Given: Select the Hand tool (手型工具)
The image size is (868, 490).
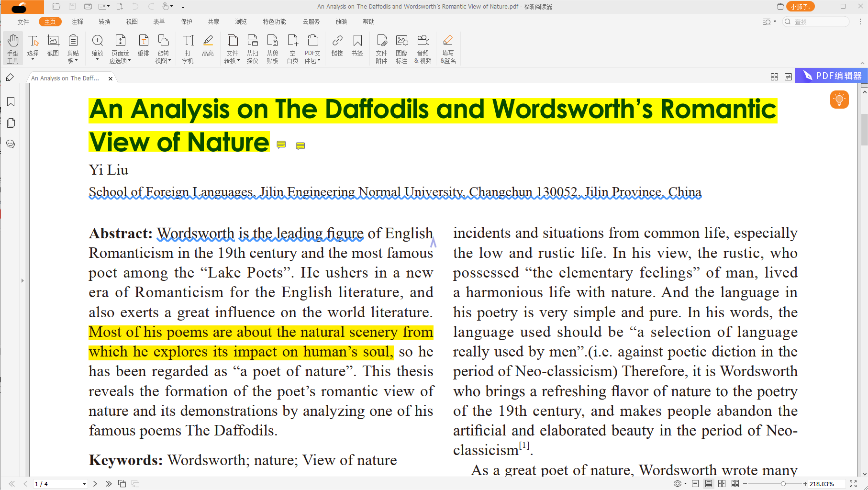Looking at the screenshot, I should (x=13, y=48).
